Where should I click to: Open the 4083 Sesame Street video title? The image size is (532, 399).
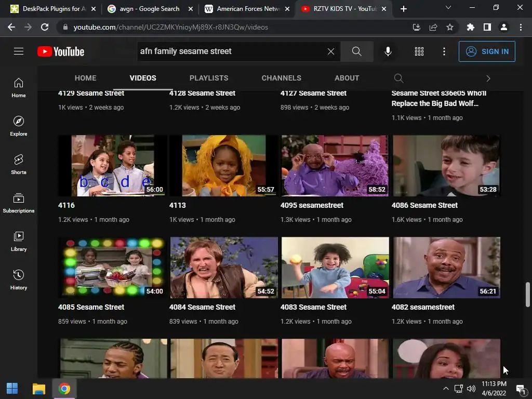tap(313, 307)
